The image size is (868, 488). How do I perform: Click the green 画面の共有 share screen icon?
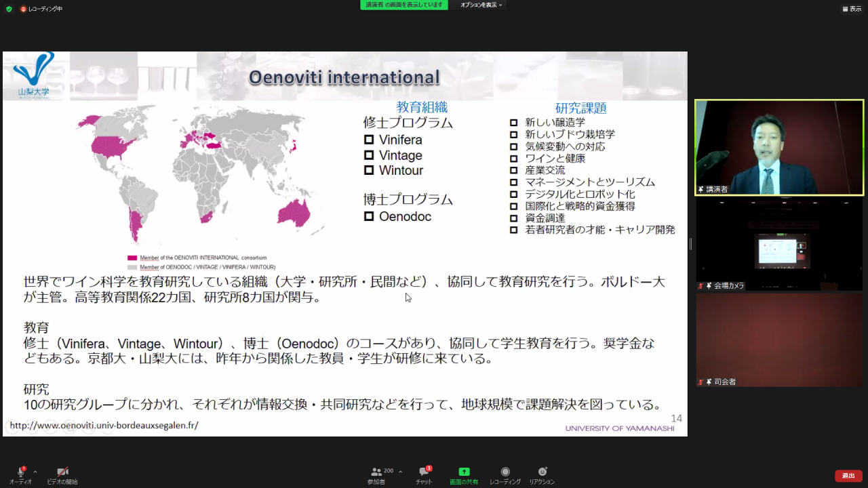[x=464, y=472]
